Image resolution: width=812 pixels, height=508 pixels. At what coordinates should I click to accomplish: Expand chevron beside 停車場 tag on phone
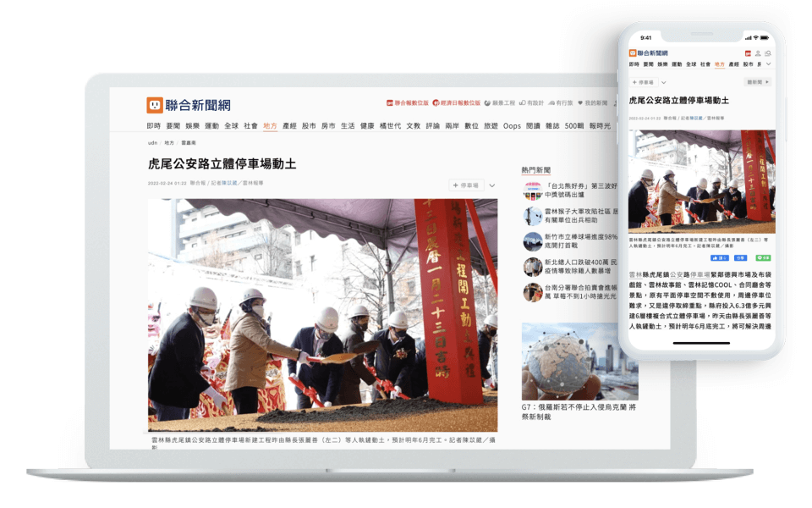click(x=663, y=82)
